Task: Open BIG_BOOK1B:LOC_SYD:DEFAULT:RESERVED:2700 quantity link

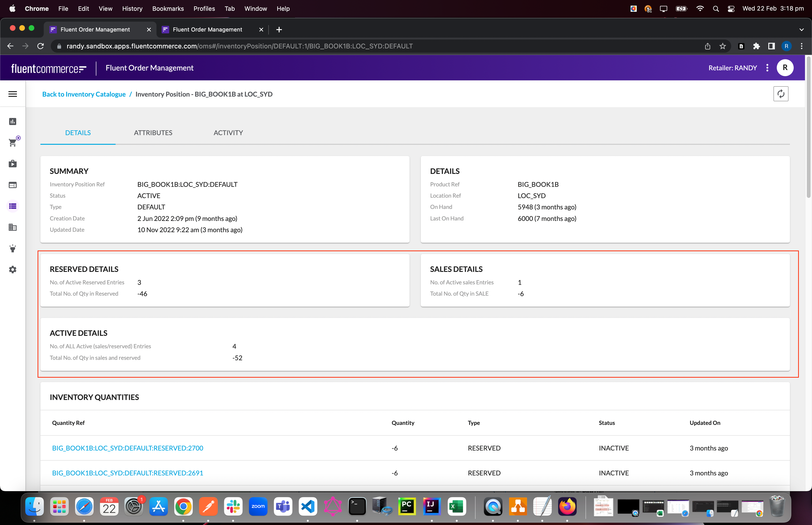Action: tap(127, 448)
